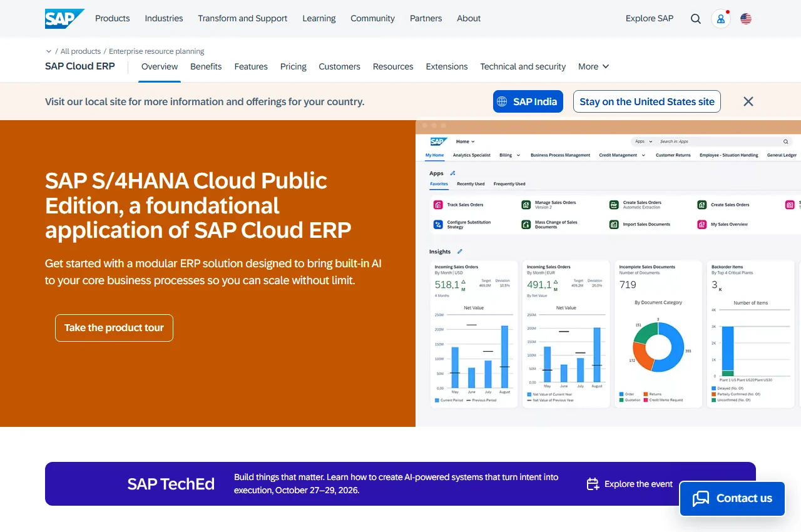Open the Technical and security tab

pyautogui.click(x=523, y=66)
